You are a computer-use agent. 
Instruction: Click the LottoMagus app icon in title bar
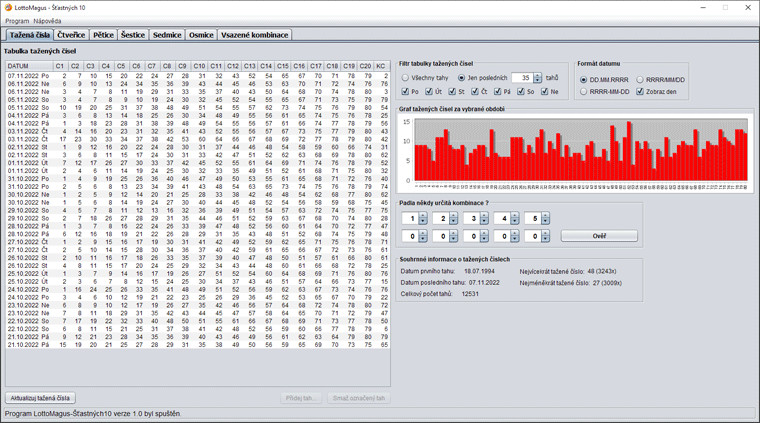coord(6,7)
